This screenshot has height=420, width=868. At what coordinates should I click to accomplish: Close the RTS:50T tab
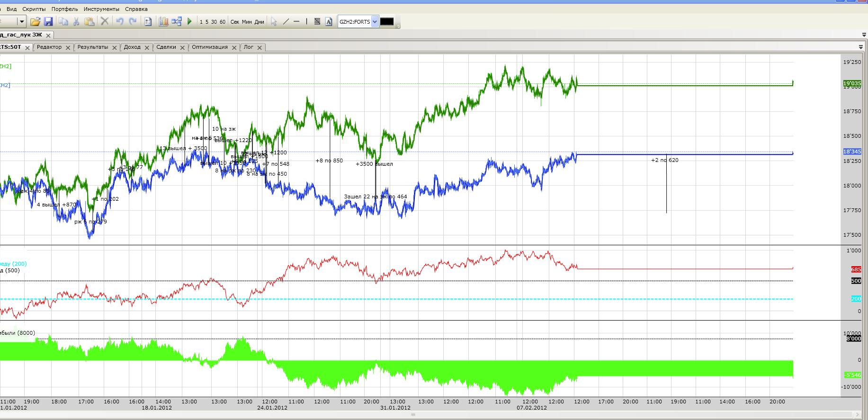click(27, 47)
